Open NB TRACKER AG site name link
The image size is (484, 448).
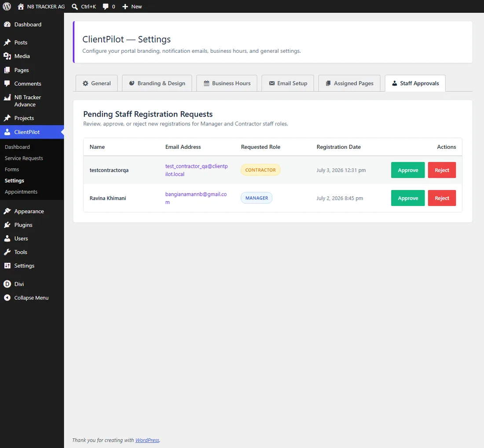46,7
